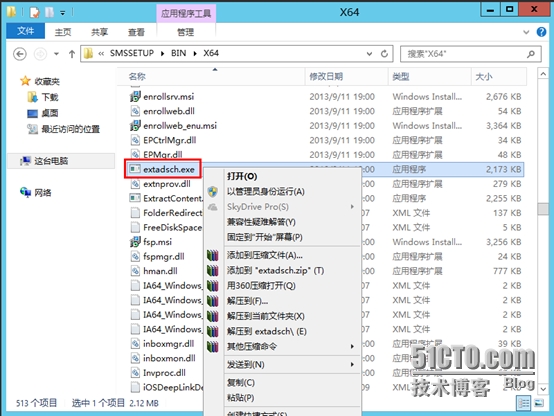Image resolution: width=554 pixels, height=416 pixels.
Task: Click the search magnifier icon
Action: pyautogui.click(x=531, y=54)
